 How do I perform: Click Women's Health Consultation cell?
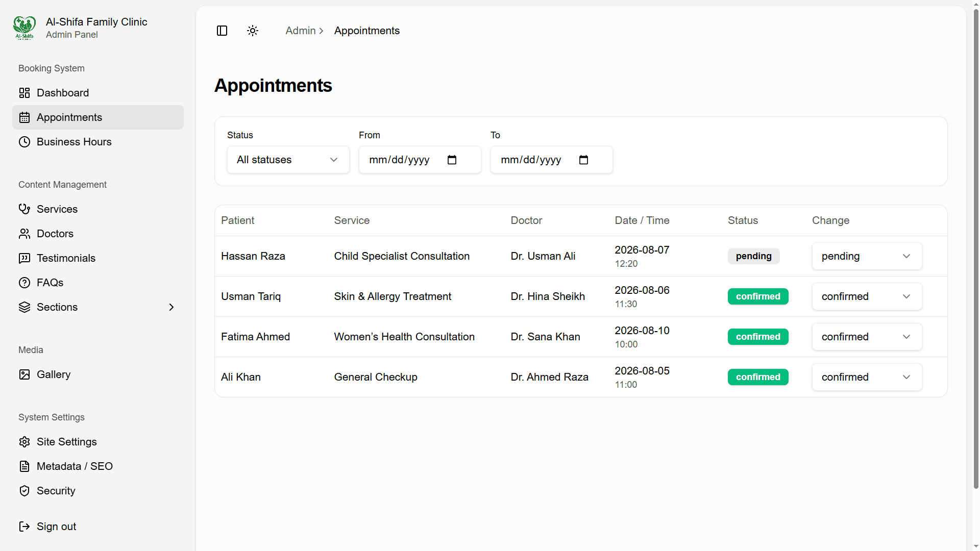coord(404,337)
